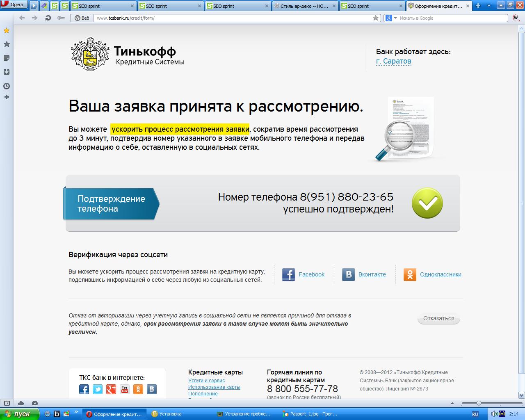The width and height of the screenshot is (525, 420).
Task: Click the password wand key icon
Action: 61,18
